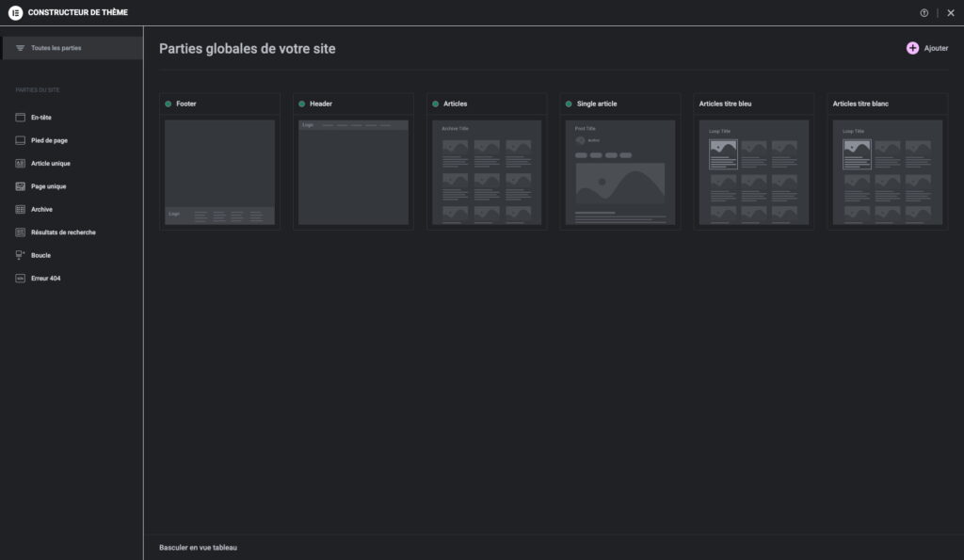Click the En-tête sidebar icon
Screen dimensions: 964x560
(x=21, y=118)
